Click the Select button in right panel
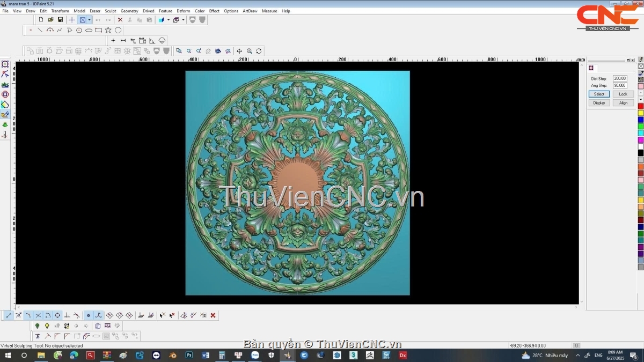The image size is (644, 362). click(599, 94)
